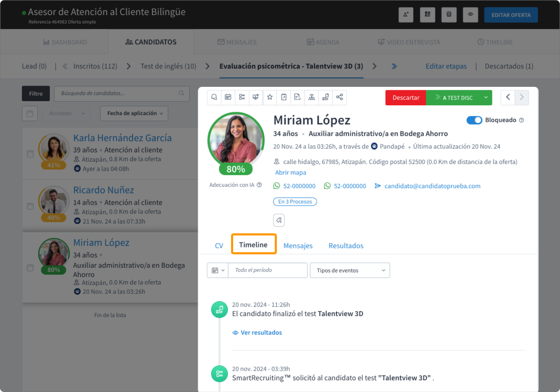The image size is (560, 392).
Task: Click the add tag icon below En 3 Procesos
Action: pos(279,220)
